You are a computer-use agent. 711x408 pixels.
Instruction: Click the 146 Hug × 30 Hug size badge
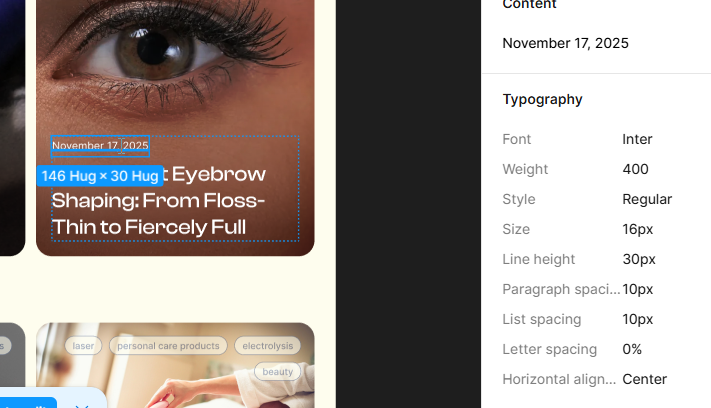pos(100,176)
